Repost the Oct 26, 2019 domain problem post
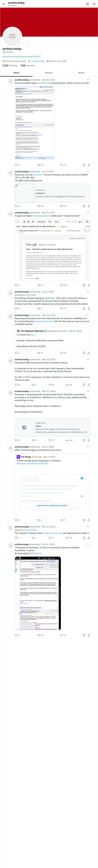 click(40, 165)
